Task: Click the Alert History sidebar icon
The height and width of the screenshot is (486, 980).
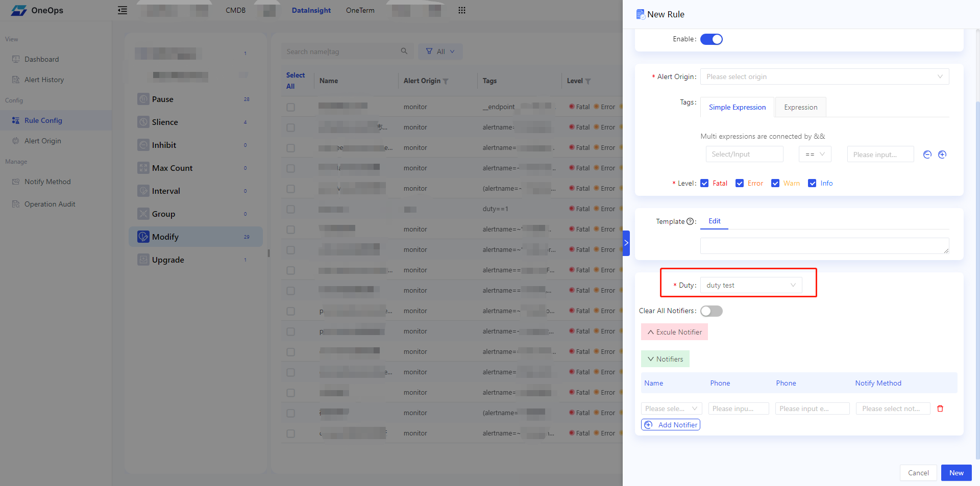Action: [16, 80]
